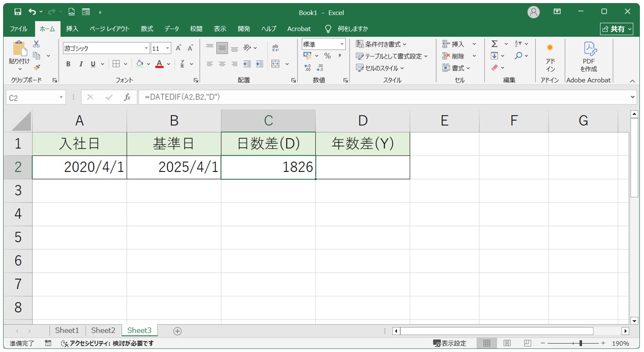Click the Undo arrow in quick access toolbar
The width and height of the screenshot is (644, 352).
point(33,12)
